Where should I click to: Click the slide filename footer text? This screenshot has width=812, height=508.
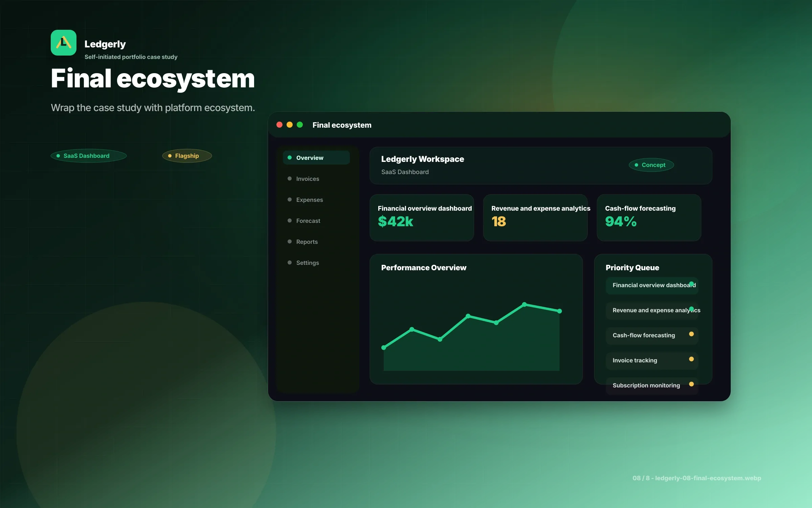(697, 478)
